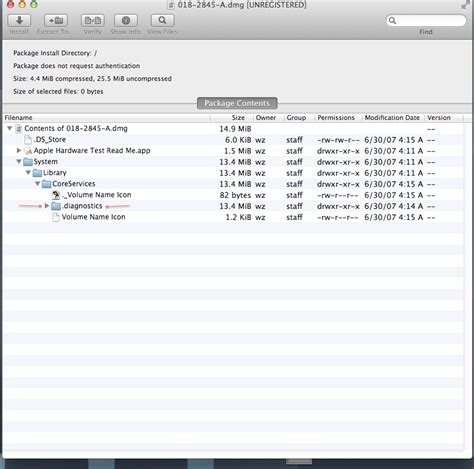
Task: Click the Verify toolbar icon
Action: pos(93,21)
